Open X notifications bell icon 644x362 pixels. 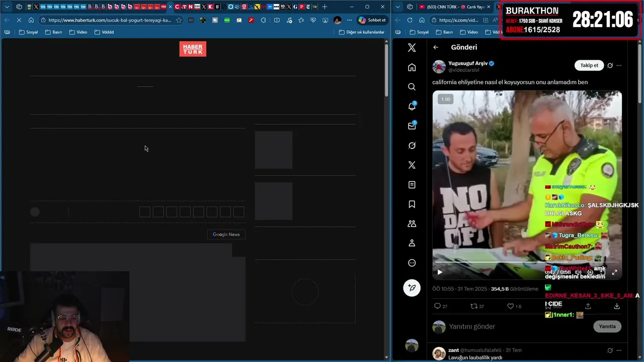point(412,106)
